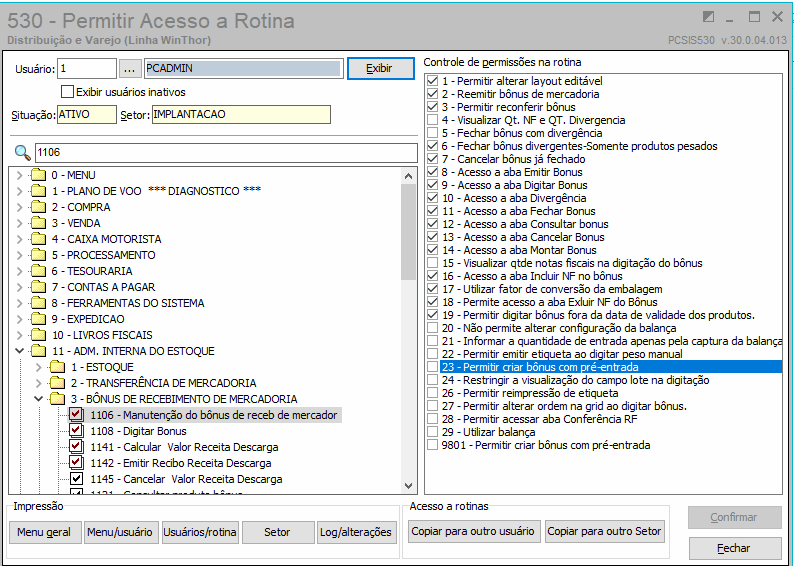Click the routine tree scrollbar thumb
The image size is (794, 566).
tap(409, 232)
